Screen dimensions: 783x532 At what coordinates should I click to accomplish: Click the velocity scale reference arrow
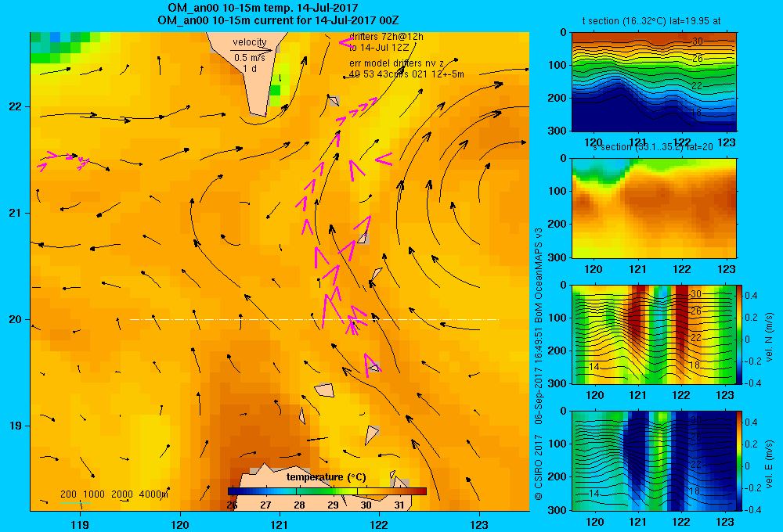click(251, 50)
